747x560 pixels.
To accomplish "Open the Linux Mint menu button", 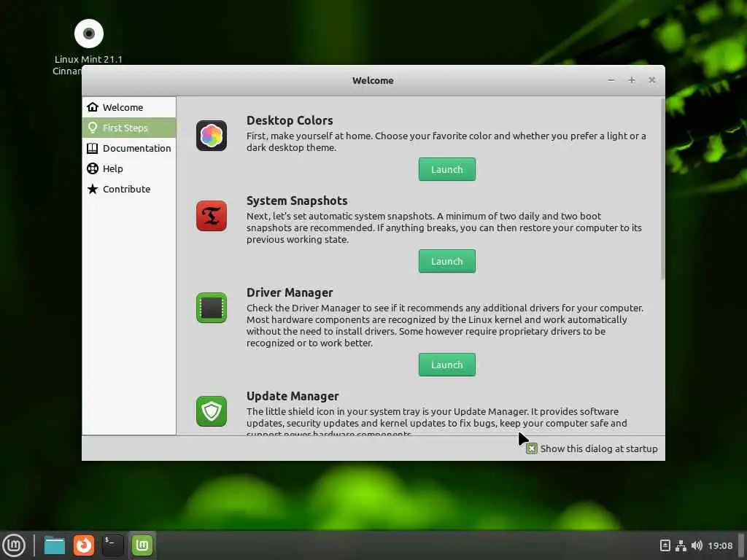I will coord(14,545).
